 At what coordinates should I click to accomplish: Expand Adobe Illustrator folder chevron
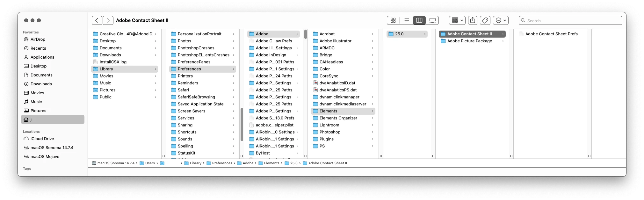[x=373, y=41]
